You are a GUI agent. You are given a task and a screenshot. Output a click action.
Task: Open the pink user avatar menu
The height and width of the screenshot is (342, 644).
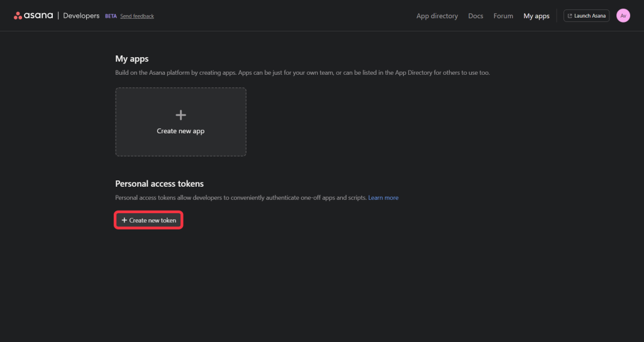(623, 16)
